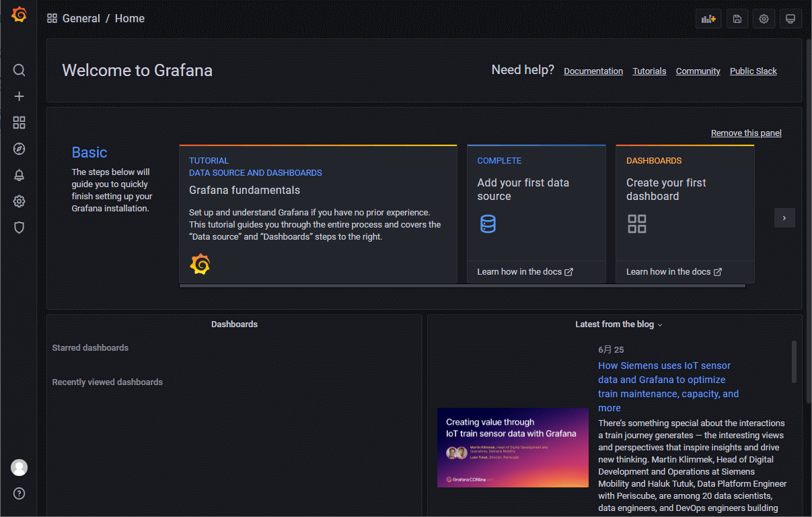Viewport: 812px width, 517px height.
Task: Select Add your first data source card
Action: (x=536, y=214)
